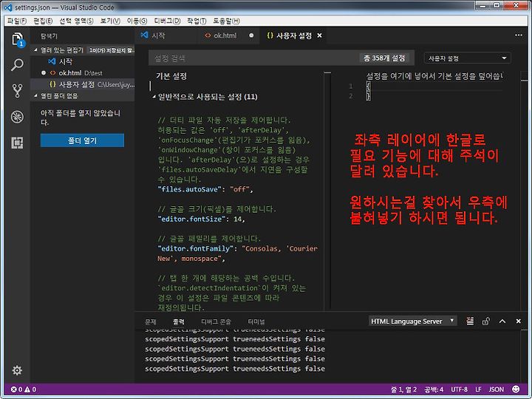Open the Source Control view
532x399 pixels.
tap(17, 91)
